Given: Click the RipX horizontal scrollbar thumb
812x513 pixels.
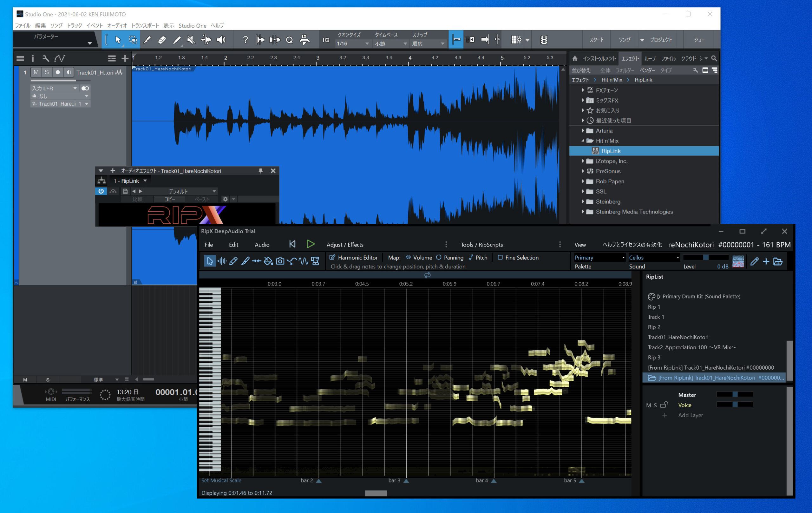Looking at the screenshot, I should [x=376, y=493].
